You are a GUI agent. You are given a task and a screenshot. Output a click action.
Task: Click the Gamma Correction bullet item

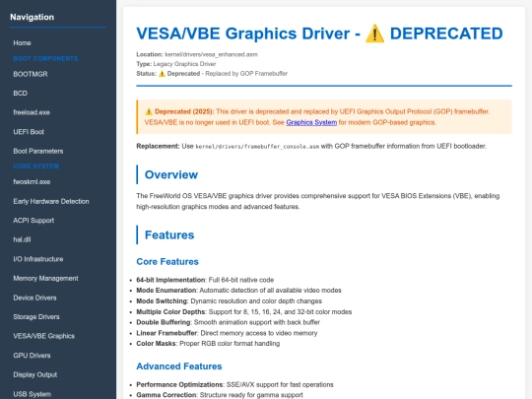click(220, 395)
